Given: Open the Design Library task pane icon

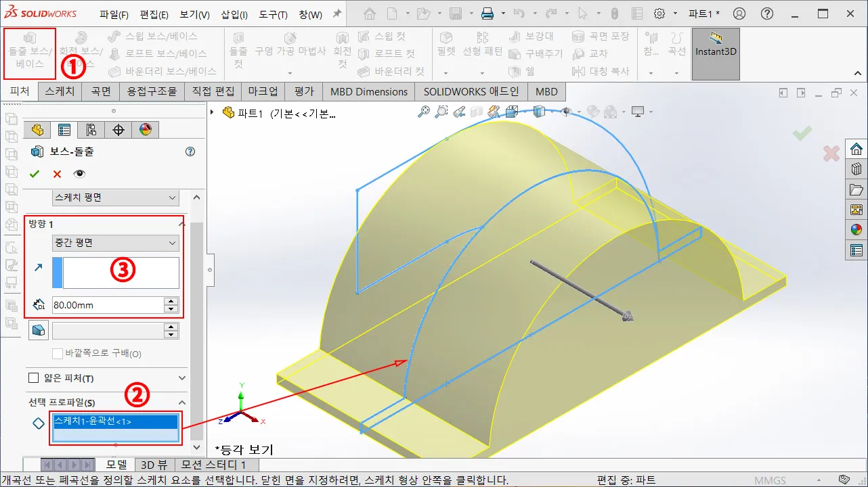Looking at the screenshot, I should click(x=856, y=169).
